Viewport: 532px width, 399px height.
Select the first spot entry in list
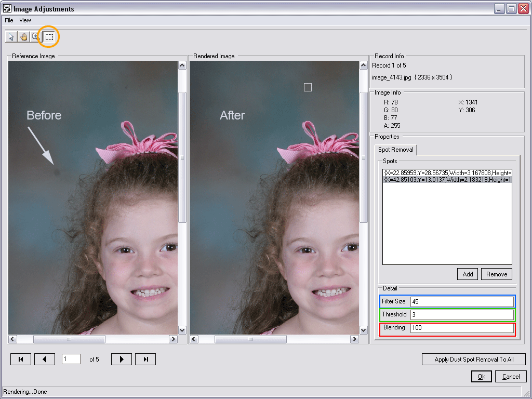click(447, 172)
